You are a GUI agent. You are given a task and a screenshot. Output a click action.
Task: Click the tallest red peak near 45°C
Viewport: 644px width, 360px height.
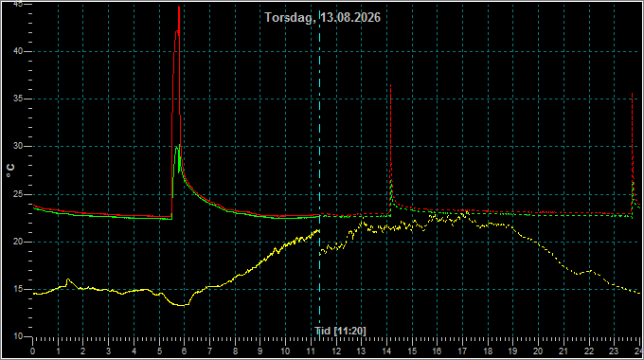[179, 8]
